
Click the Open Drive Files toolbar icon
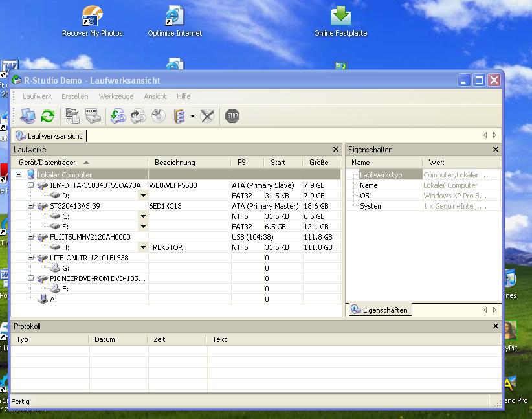pos(72,116)
